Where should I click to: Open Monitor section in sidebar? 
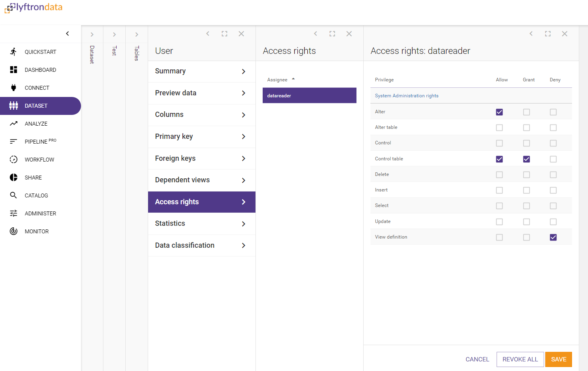(40, 231)
